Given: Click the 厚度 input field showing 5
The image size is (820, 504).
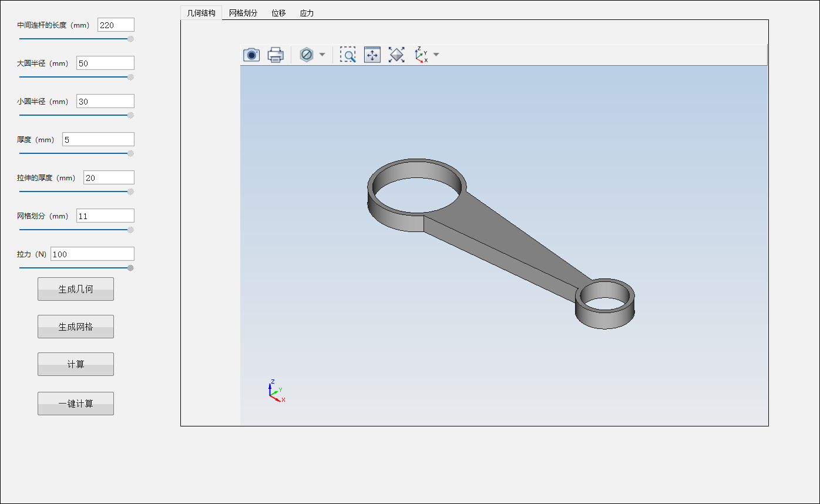Looking at the screenshot, I should pyautogui.click(x=98, y=139).
